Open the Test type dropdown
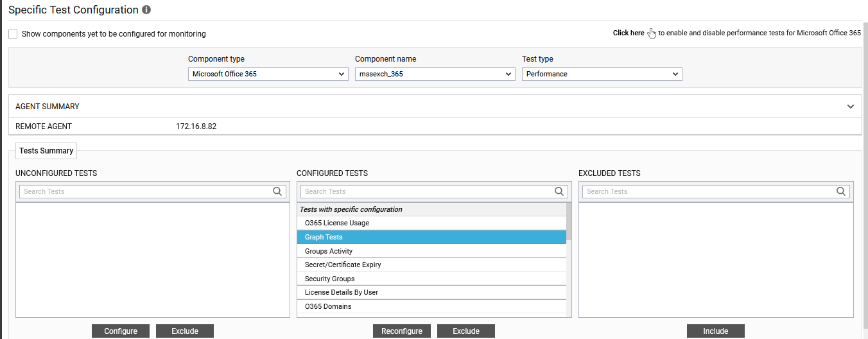The width and height of the screenshot is (868, 339). pyautogui.click(x=602, y=74)
